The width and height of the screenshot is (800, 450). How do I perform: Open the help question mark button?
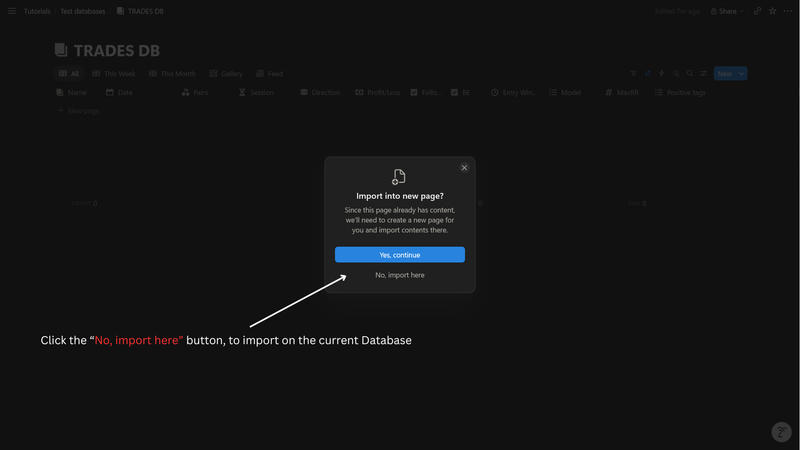pos(781,432)
